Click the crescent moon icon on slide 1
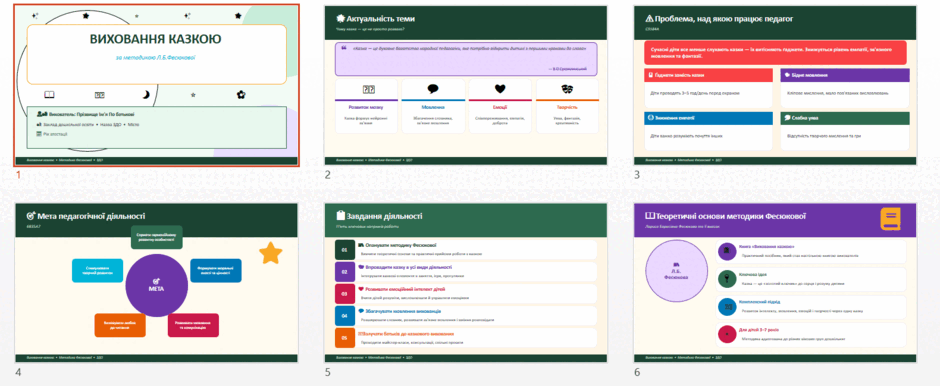Screen dimensions: 940x386 tap(146, 95)
